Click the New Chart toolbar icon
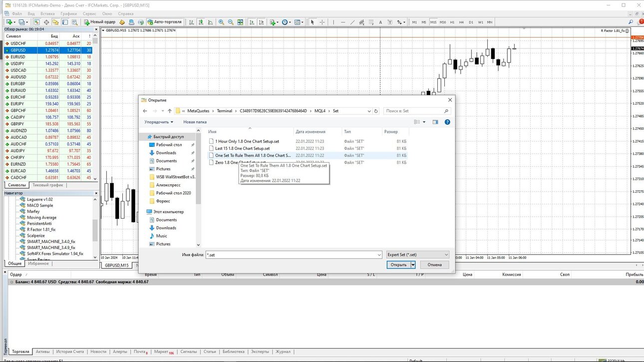644x362 pixels. click(9, 22)
